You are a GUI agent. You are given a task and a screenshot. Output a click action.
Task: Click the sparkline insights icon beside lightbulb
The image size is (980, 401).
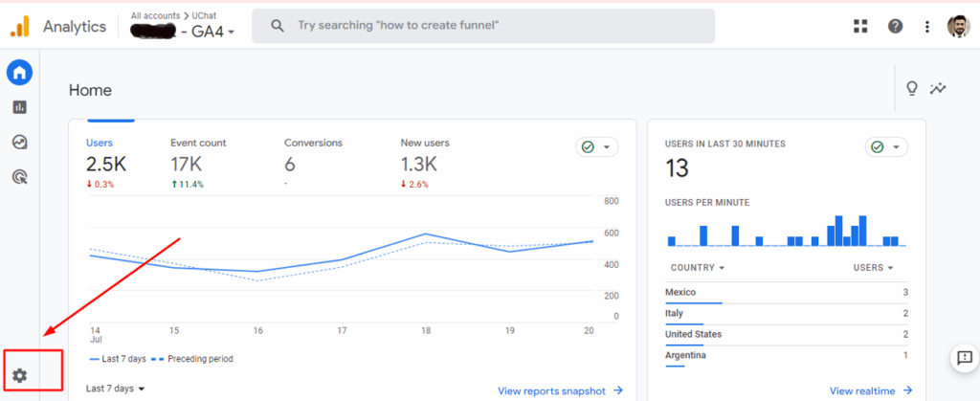pyautogui.click(x=939, y=89)
